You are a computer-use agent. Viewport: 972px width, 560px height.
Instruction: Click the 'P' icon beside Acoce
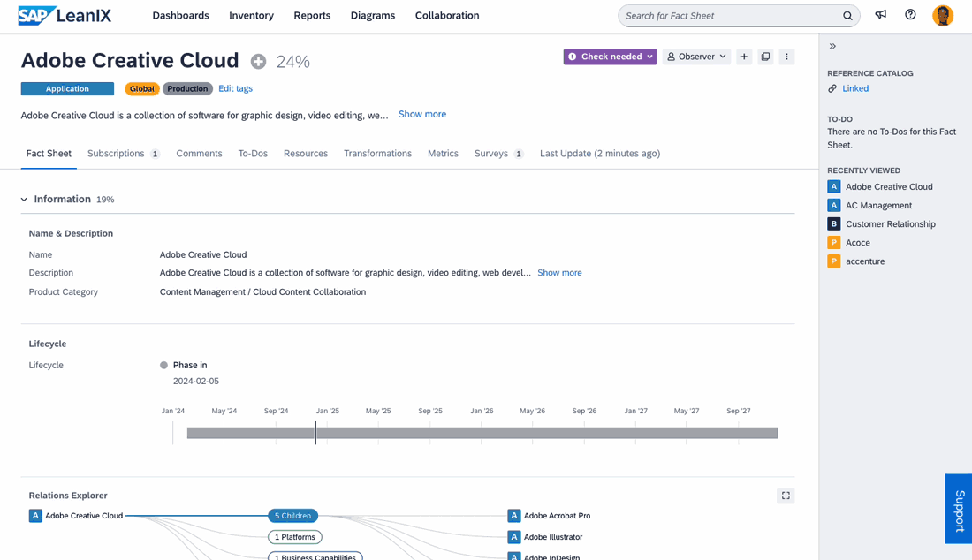pyautogui.click(x=834, y=242)
